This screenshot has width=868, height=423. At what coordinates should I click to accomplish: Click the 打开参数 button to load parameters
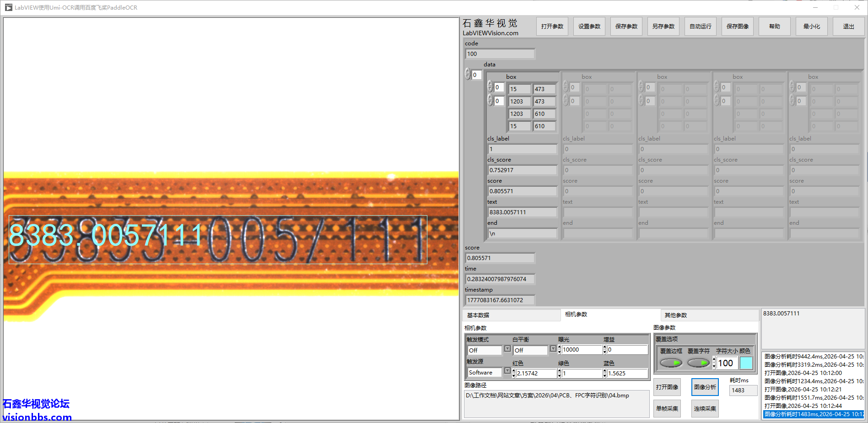click(552, 26)
